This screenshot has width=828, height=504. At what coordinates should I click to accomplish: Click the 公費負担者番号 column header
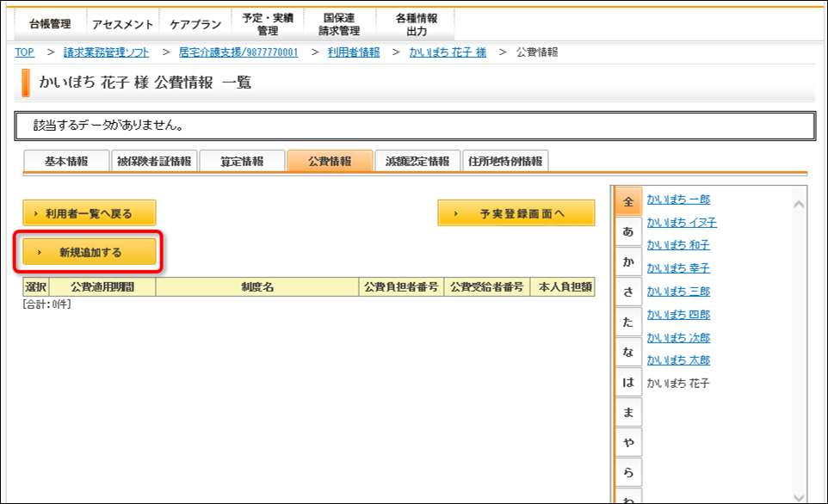[401, 287]
